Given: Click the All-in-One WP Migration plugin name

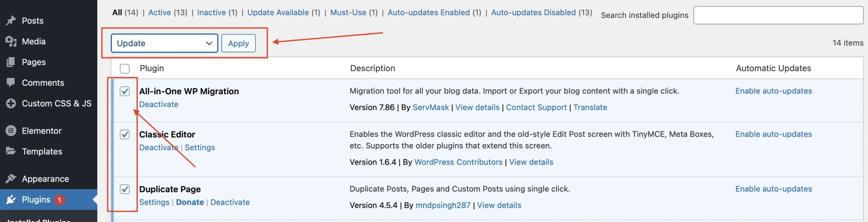Looking at the screenshot, I should (189, 92).
